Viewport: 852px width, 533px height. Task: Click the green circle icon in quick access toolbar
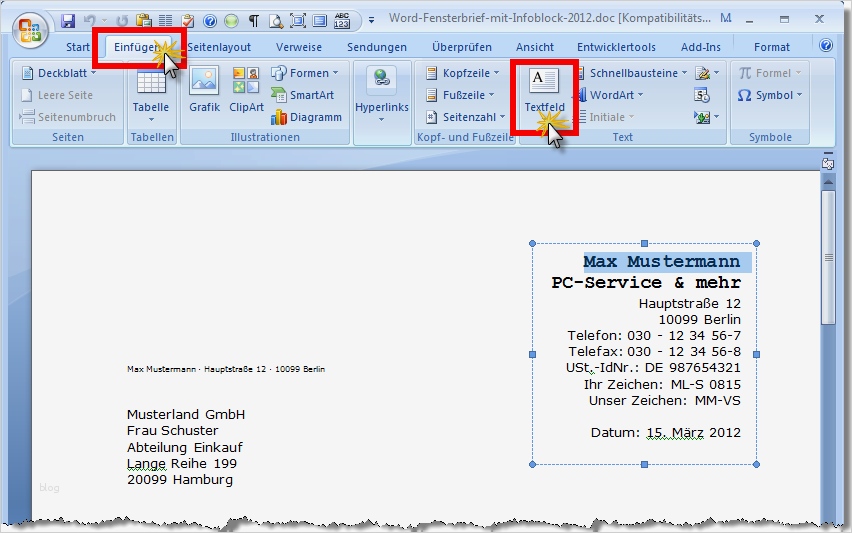point(231,21)
